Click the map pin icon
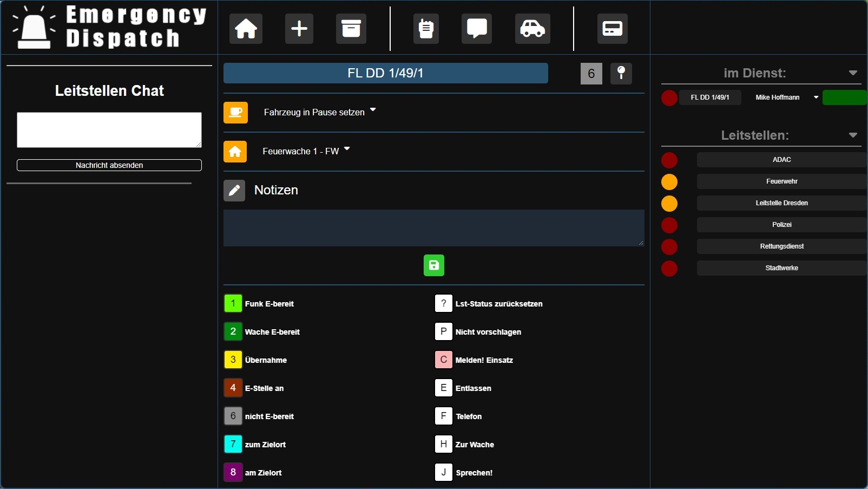This screenshot has width=868, height=489. point(621,73)
